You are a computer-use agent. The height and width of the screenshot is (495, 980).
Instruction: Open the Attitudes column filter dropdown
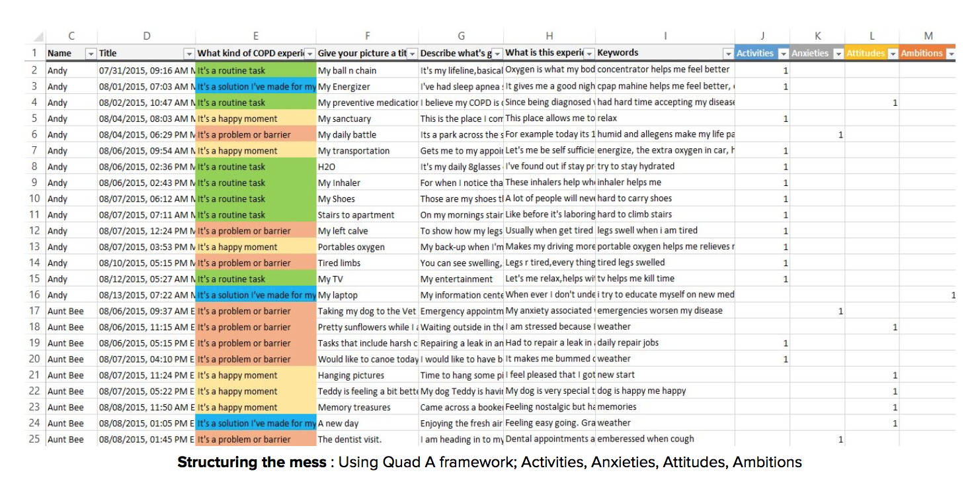pos(891,53)
